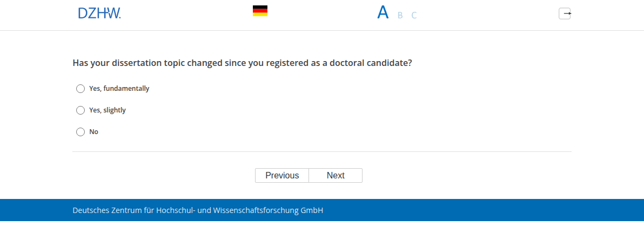This screenshot has width=644, height=226.
Task: Continue with the Next button
Action: coord(336,176)
